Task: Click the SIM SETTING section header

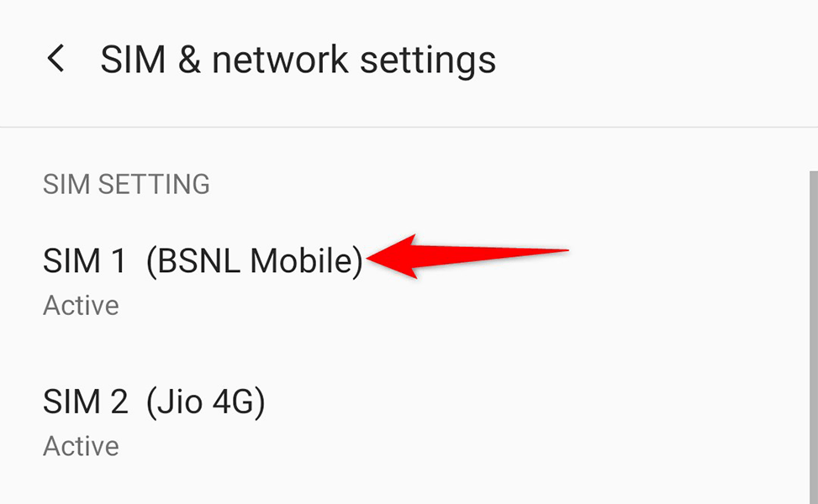Action: [x=126, y=184]
